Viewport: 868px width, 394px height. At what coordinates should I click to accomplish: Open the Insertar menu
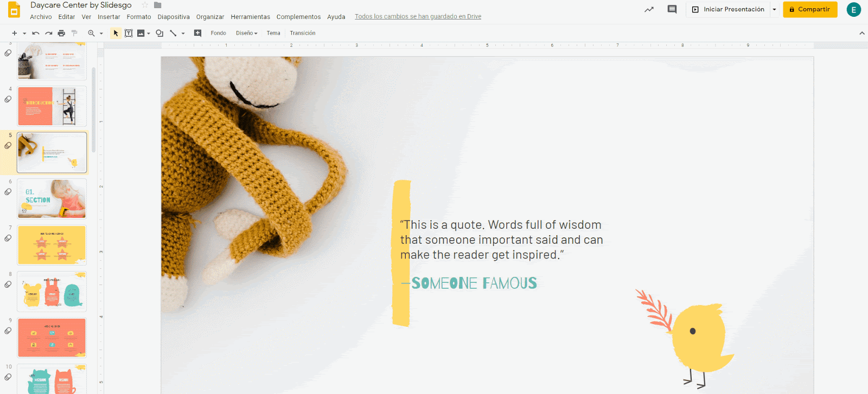(x=109, y=17)
